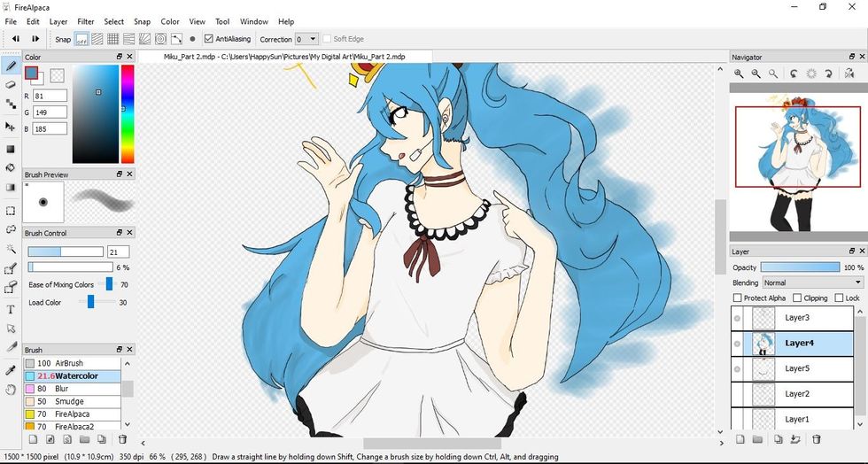Screen dimensions: 868x464
Task: Open the Layer menu
Action: 58,21
